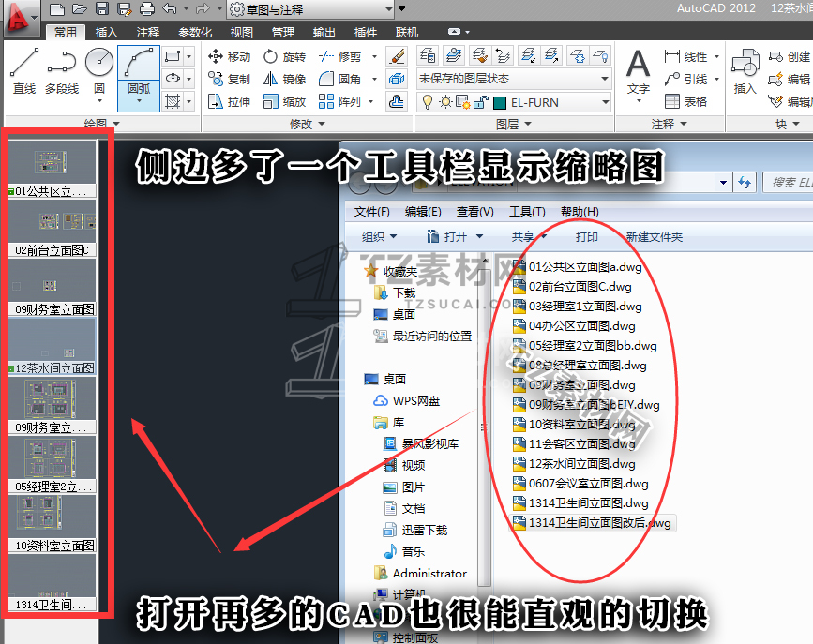Click the Print icon in quick access toolbar
813x644 pixels.
click(x=147, y=8)
